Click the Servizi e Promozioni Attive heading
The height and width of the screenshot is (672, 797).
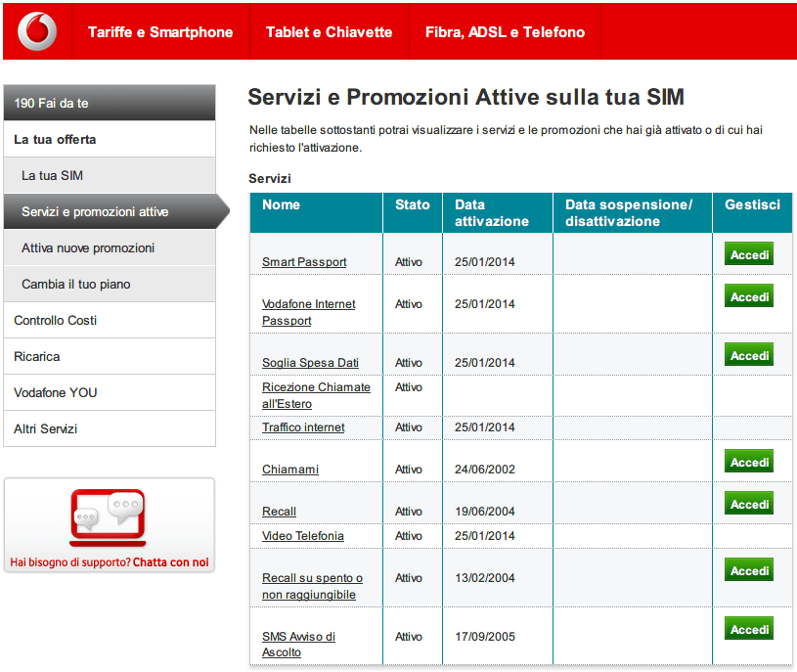(466, 97)
